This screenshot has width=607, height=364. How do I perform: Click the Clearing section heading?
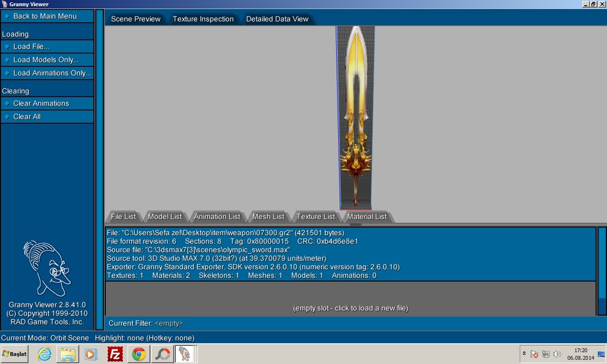[x=16, y=91]
